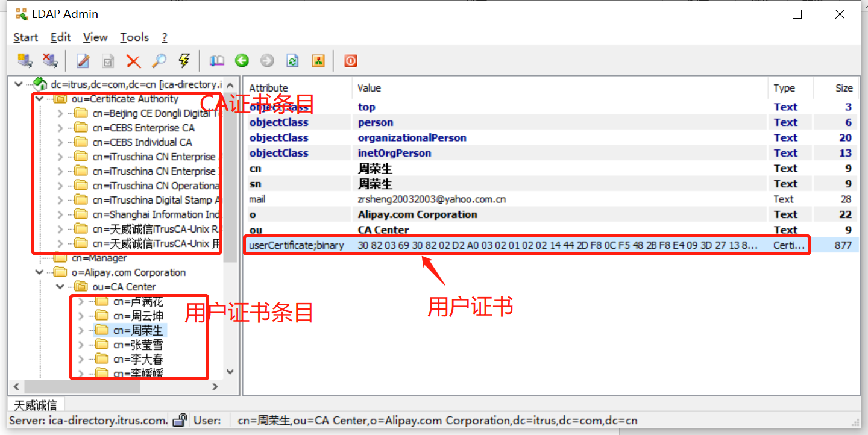This screenshot has height=435, width=868.
Task: Delete the entry with the red X icon
Action: click(134, 60)
